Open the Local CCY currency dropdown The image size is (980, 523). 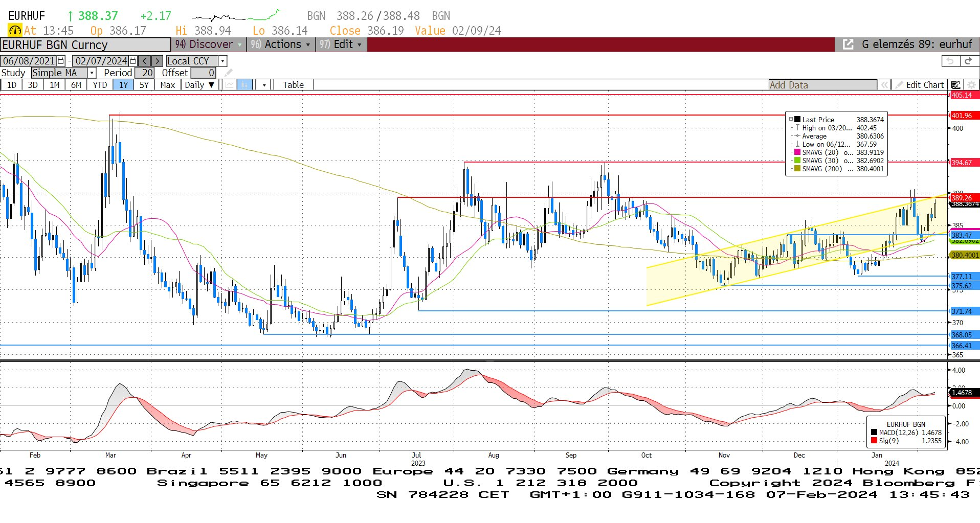(222, 61)
